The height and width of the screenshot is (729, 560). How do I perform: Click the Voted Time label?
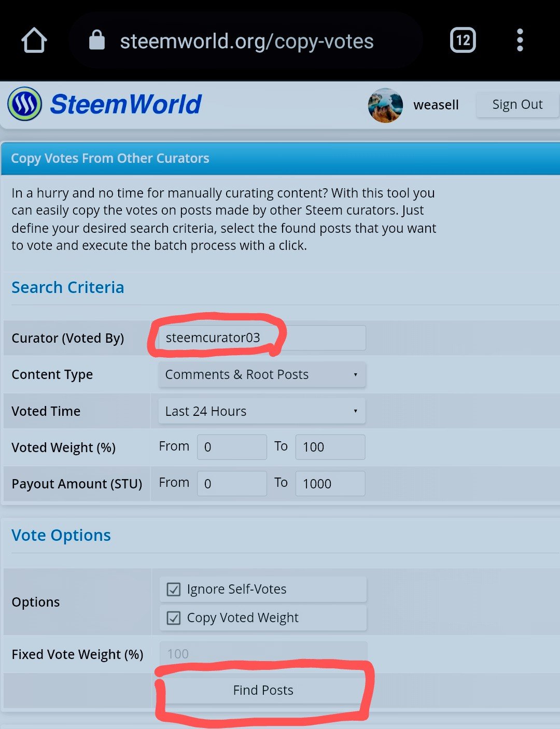(46, 411)
